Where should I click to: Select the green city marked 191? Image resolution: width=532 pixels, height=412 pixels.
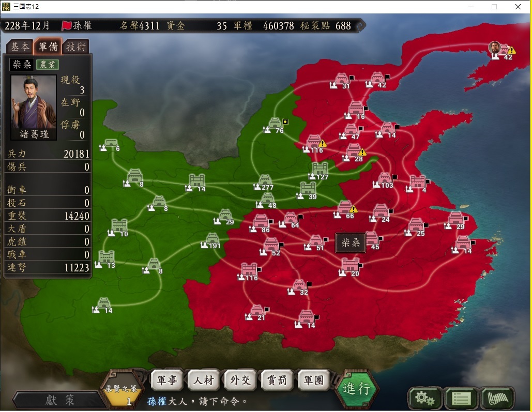pyautogui.click(x=212, y=240)
